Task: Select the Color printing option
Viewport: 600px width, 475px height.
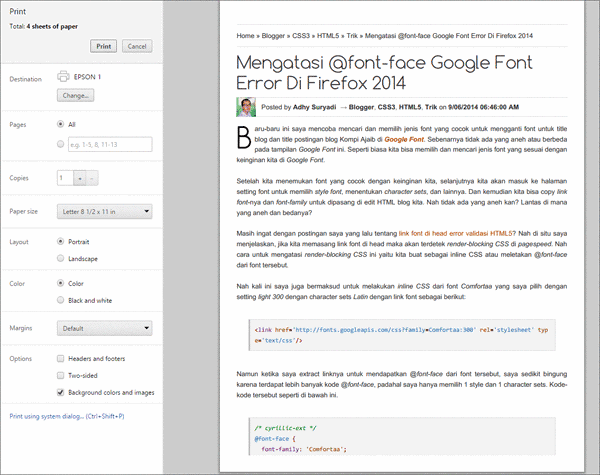Action: [x=60, y=283]
